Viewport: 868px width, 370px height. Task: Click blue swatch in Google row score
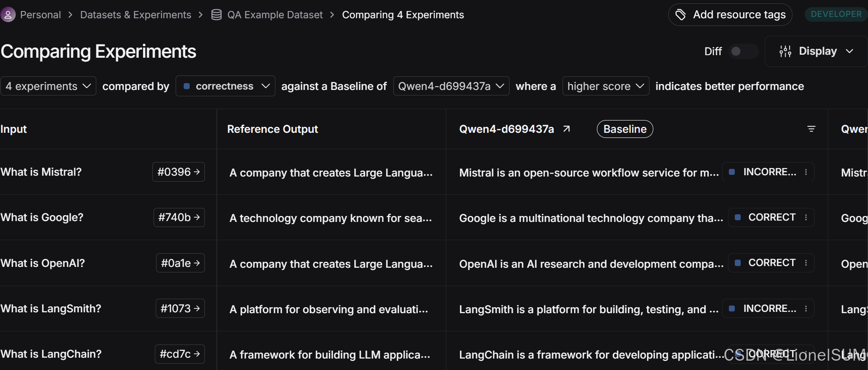(738, 217)
